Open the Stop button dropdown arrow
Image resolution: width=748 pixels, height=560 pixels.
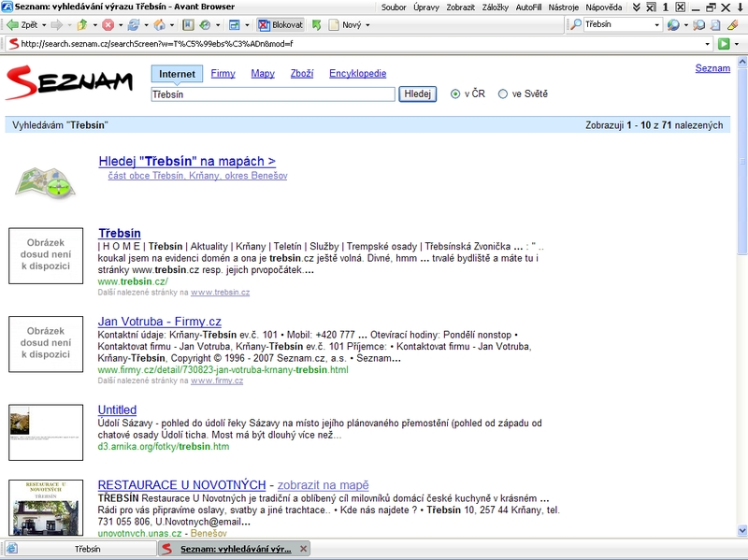pos(121,25)
